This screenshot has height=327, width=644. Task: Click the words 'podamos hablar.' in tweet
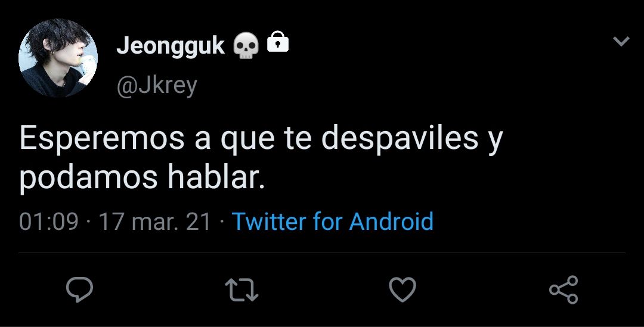pos(142,178)
